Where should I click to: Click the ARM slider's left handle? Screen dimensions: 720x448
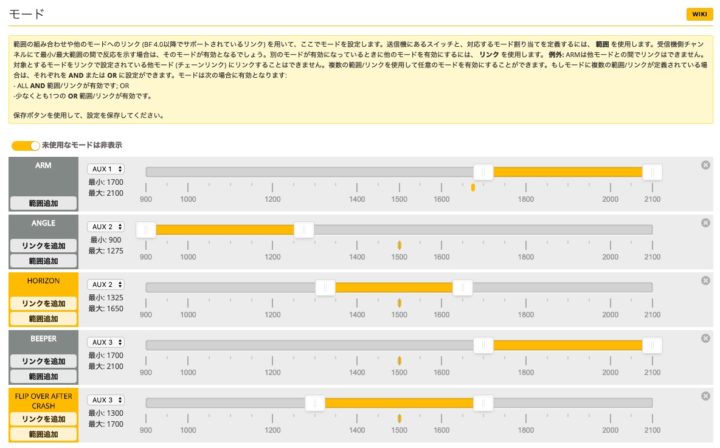[x=483, y=172]
